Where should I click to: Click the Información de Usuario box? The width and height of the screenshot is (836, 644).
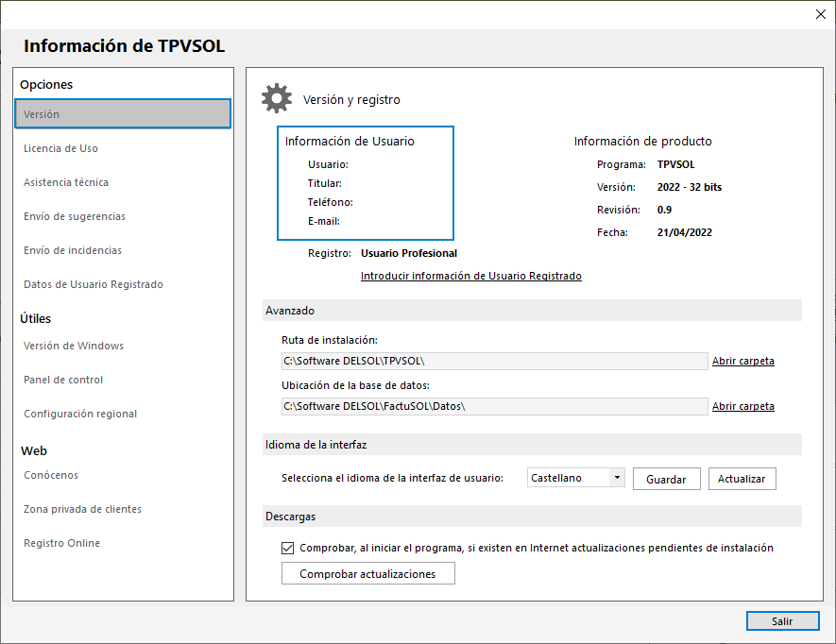(366, 183)
